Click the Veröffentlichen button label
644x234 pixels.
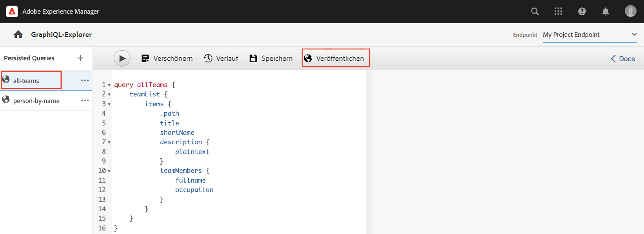[x=340, y=58]
